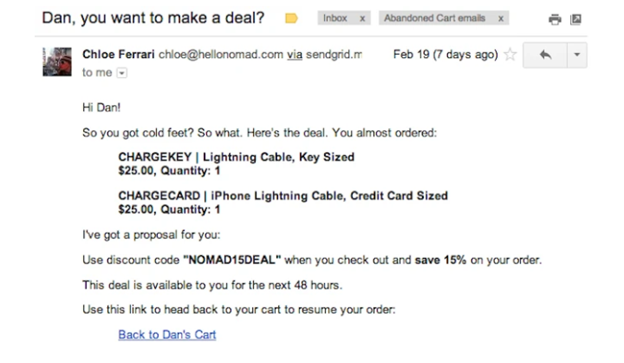Viewport: 624px width, 363px height.
Task: Click the email subject "Dan, you want to make a deal?"
Action: click(153, 18)
